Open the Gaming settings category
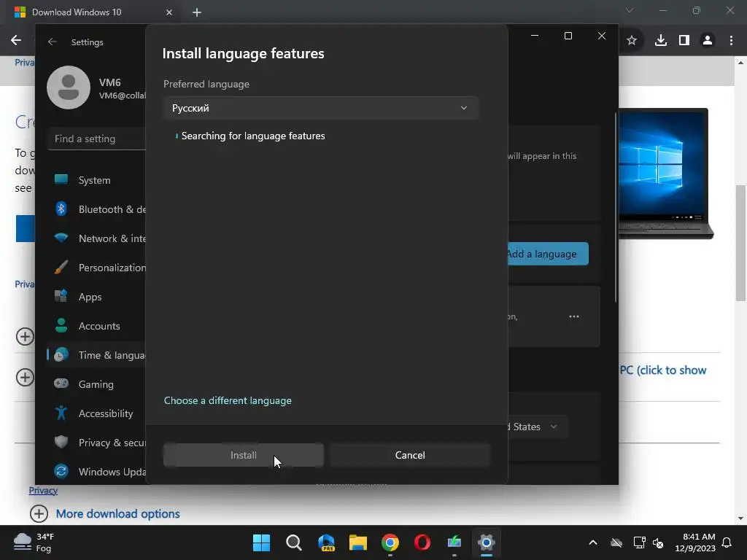747x560 pixels. (97, 384)
